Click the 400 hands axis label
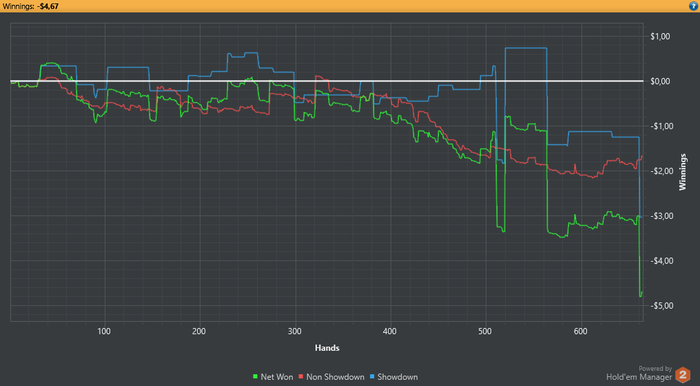This screenshot has width=700, height=386. pyautogui.click(x=390, y=332)
